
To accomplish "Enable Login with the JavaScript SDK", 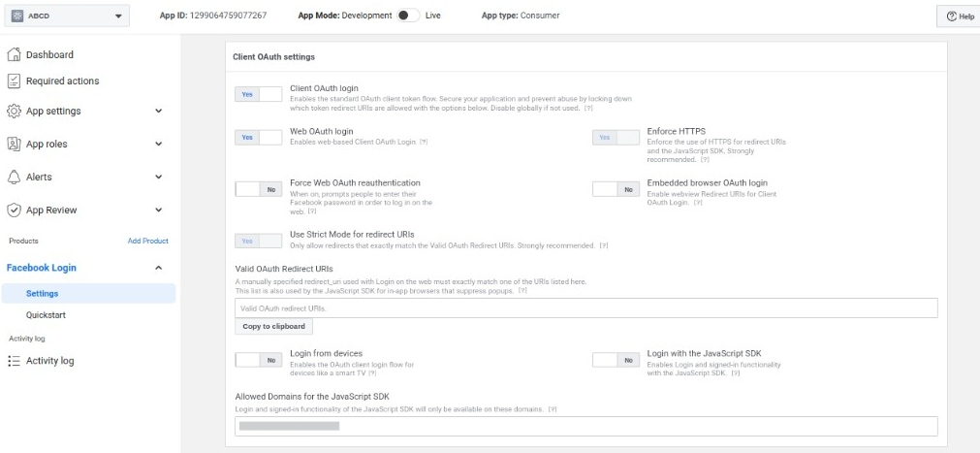I will (616, 360).
